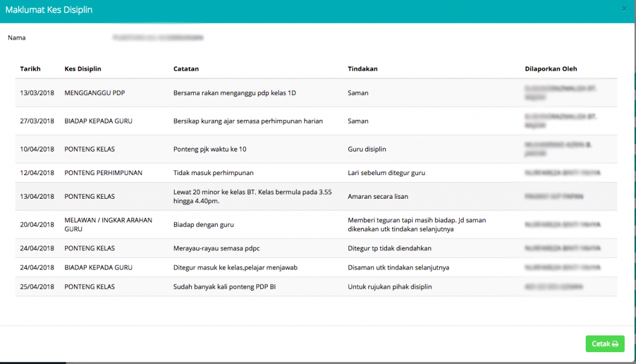Image resolution: width=636 pixels, height=364 pixels.
Task: Click the Kes Disiplin column header
Action: pos(83,69)
